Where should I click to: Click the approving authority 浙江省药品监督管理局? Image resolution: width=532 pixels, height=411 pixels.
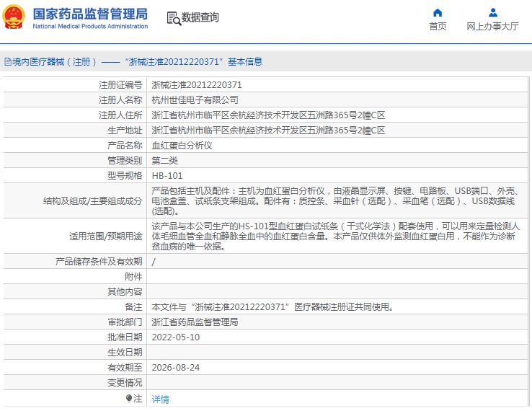point(195,322)
